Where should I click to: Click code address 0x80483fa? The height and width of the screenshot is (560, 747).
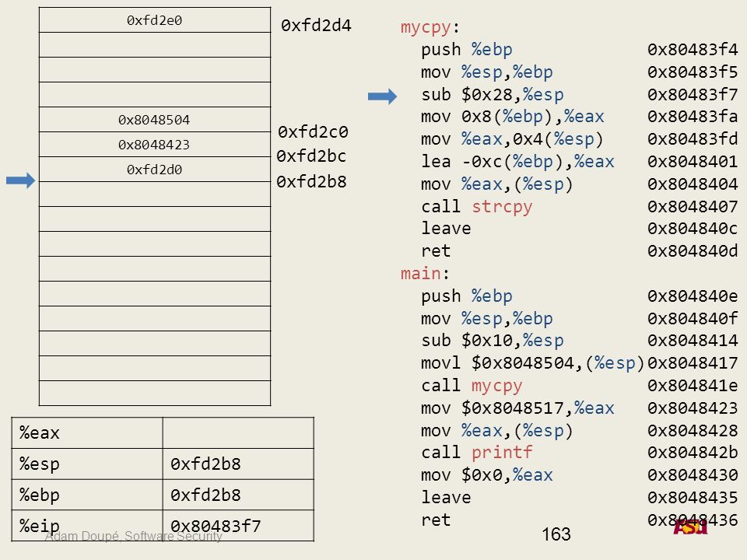[693, 116]
